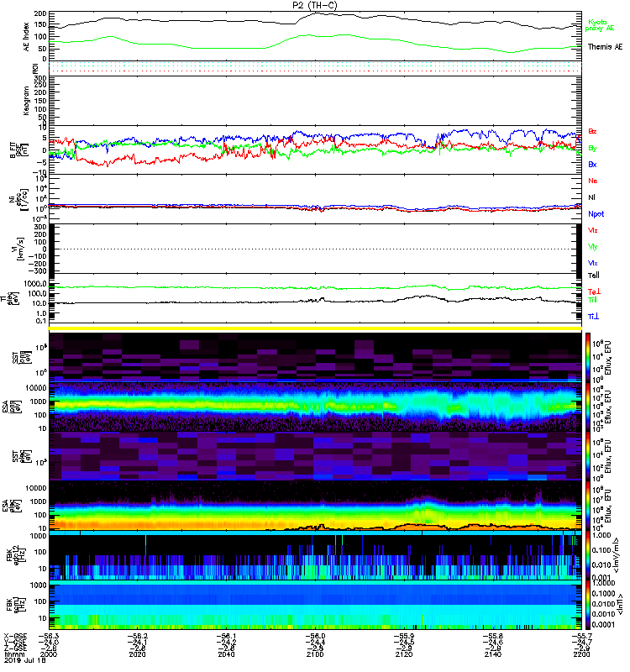The height and width of the screenshot is (672, 630).
Task: Click the ROI row label
Action: click(x=36, y=68)
